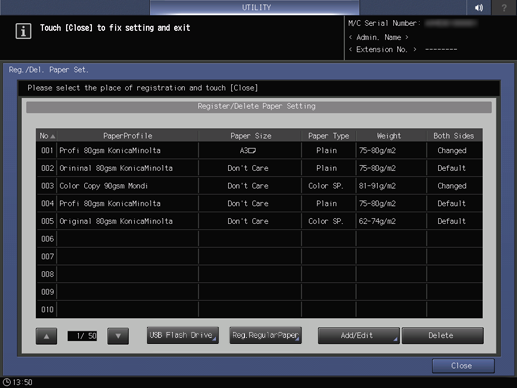Select empty row number 007

(259, 256)
